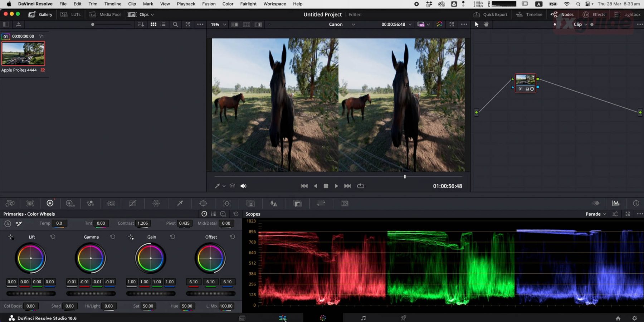The width and height of the screenshot is (644, 322).
Task: Open the Stereoscopic 3D palette
Action: point(345,204)
